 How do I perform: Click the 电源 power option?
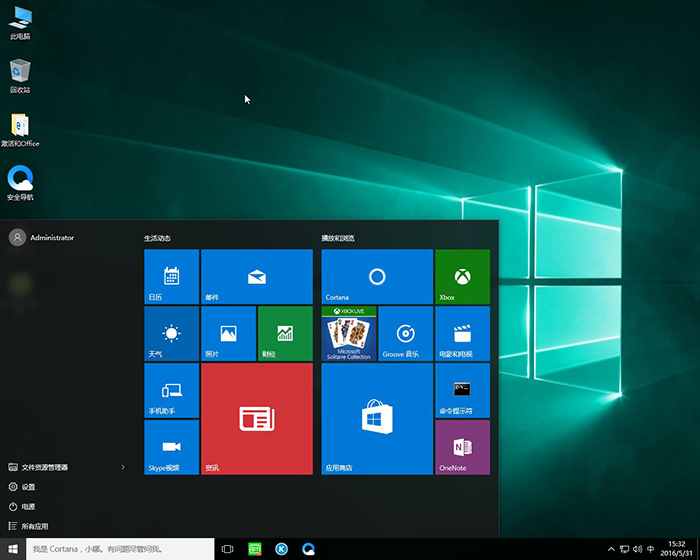point(28,506)
